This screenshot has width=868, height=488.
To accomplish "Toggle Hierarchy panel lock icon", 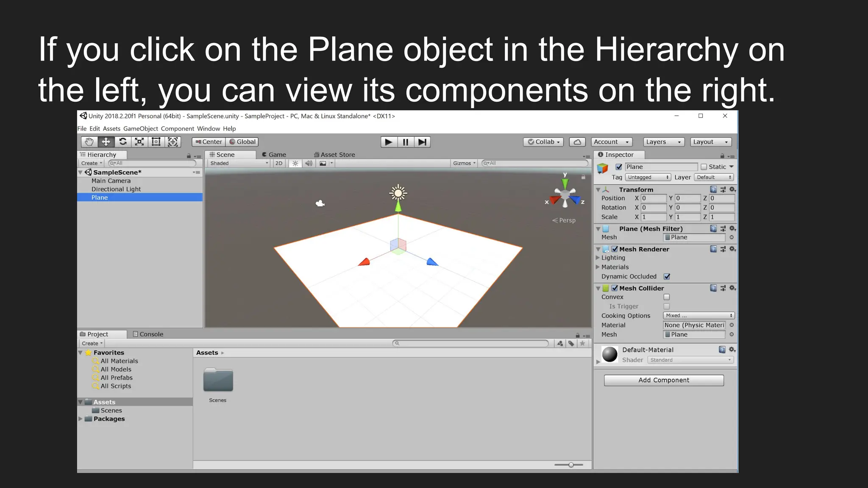I will 189,156.
